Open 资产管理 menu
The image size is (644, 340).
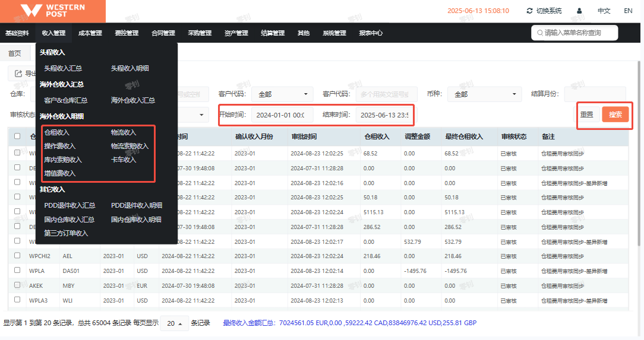coord(236,33)
